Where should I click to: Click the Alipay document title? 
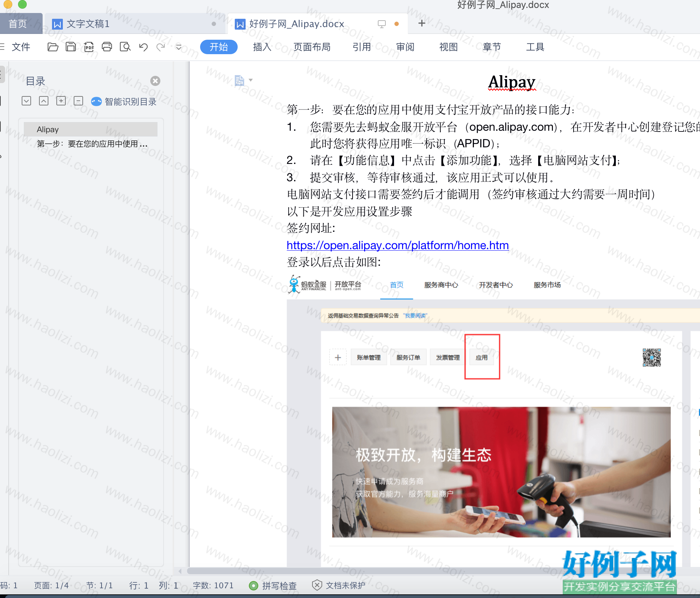point(512,82)
